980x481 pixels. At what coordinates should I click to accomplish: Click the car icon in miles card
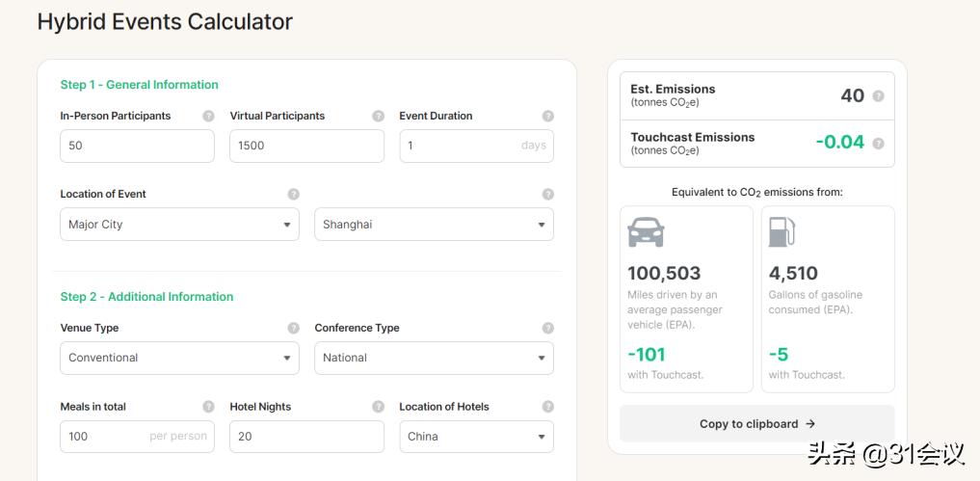(x=646, y=232)
